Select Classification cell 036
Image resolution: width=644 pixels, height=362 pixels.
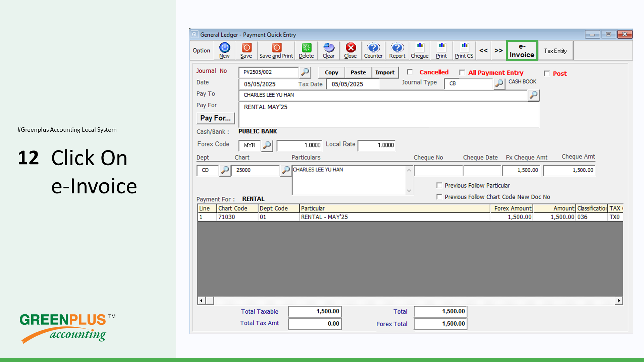click(x=591, y=217)
